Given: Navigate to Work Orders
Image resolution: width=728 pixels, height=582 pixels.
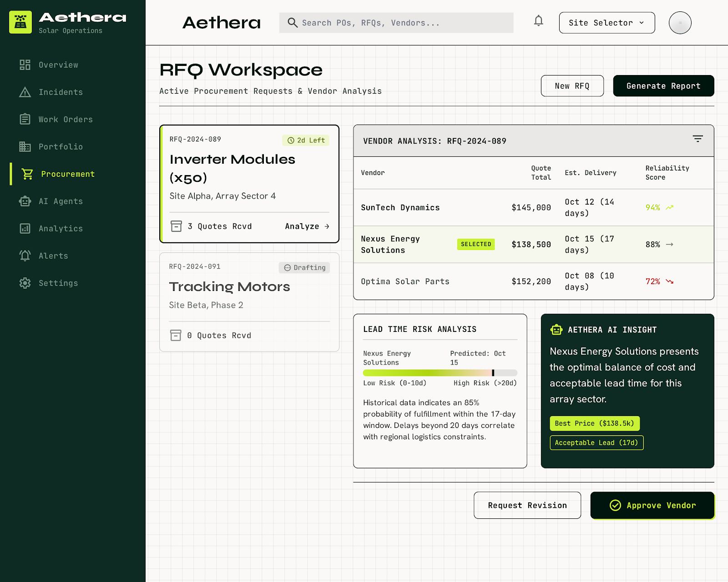Looking at the screenshot, I should (x=73, y=120).
